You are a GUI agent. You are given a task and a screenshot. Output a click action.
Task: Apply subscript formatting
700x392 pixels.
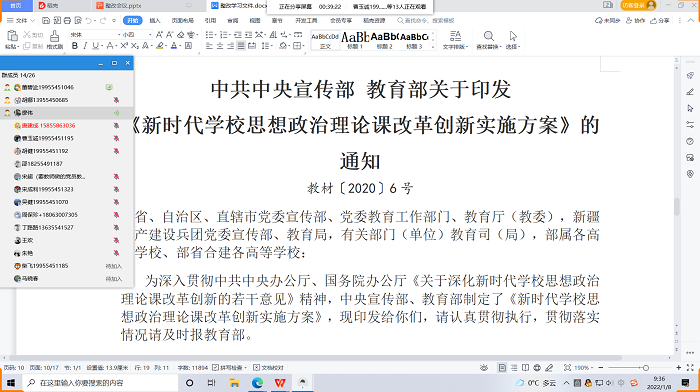(134, 46)
